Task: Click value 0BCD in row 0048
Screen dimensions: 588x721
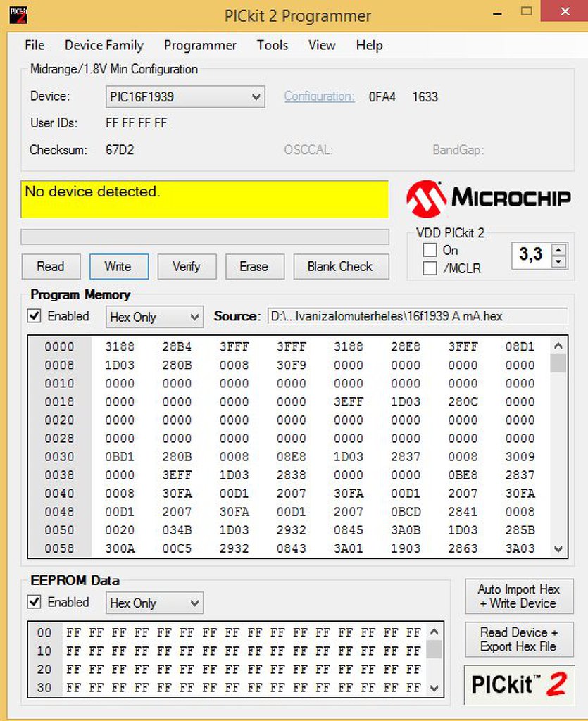Action: pyautogui.click(x=406, y=512)
